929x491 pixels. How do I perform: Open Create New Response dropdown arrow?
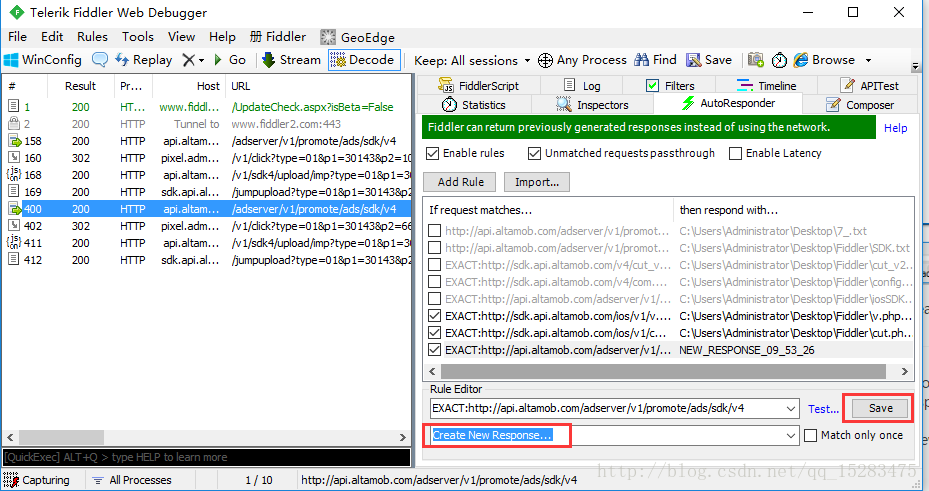(791, 435)
